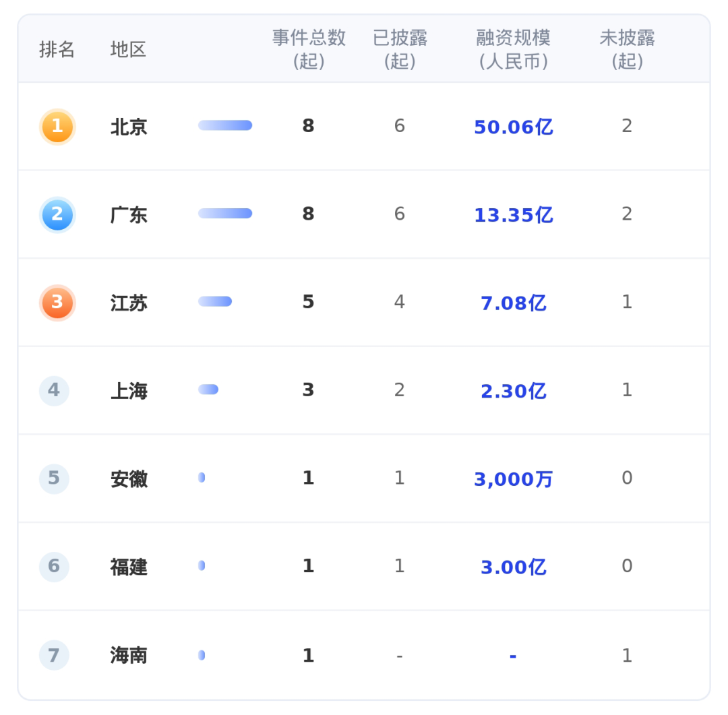
Task: Click the 江苏 event count bar
Action: click(215, 301)
